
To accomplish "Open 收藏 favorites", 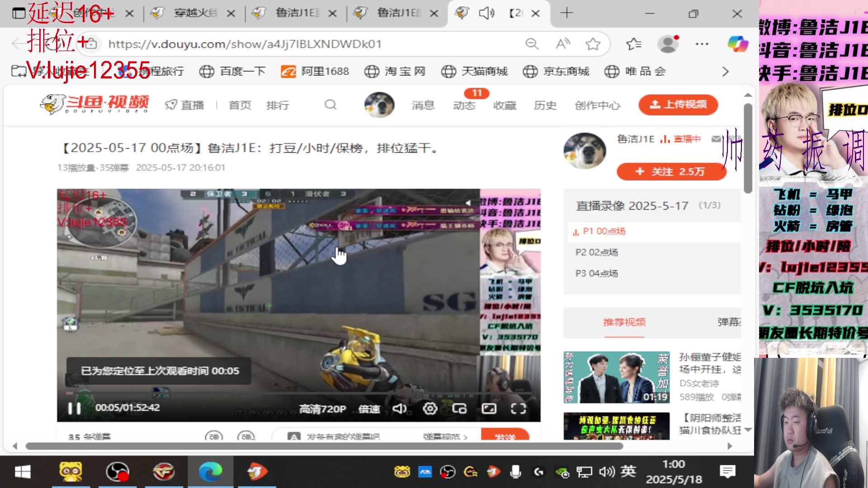I will tap(505, 105).
